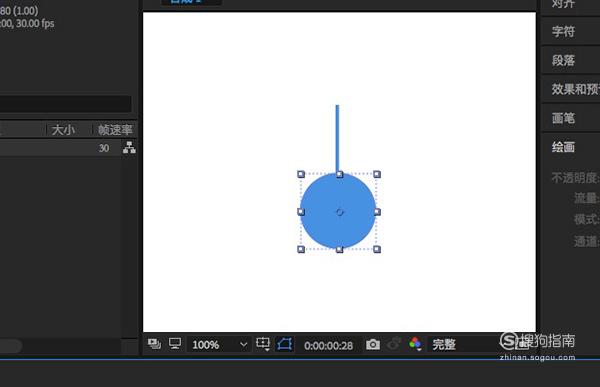Expand the 字符 panel
The image size is (600, 387).
click(563, 31)
